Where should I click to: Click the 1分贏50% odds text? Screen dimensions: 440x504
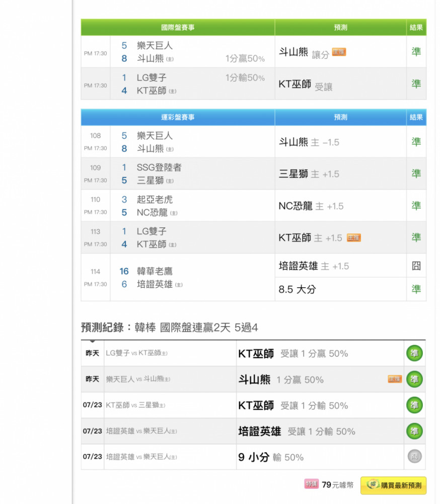click(245, 58)
